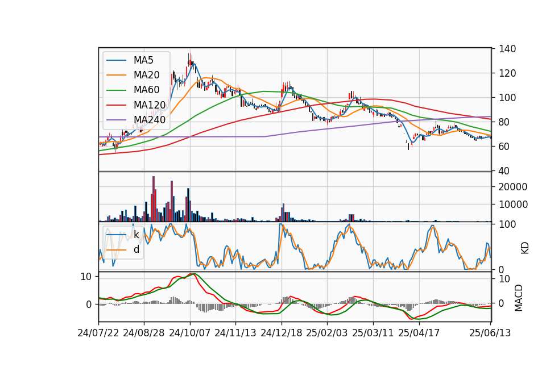This screenshot has width=546, height=392.
Task: Click the 25/04/17 date label
Action: click(419, 333)
